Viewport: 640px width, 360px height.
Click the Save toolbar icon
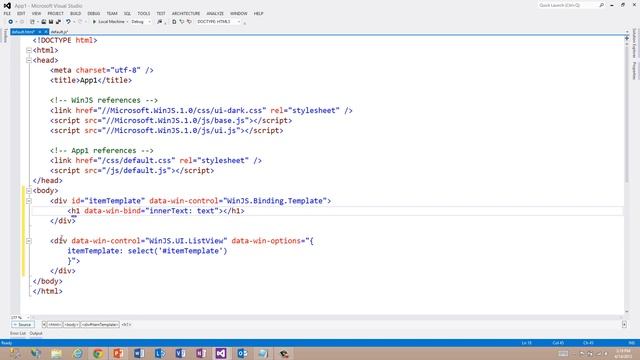pyautogui.click(x=51, y=22)
